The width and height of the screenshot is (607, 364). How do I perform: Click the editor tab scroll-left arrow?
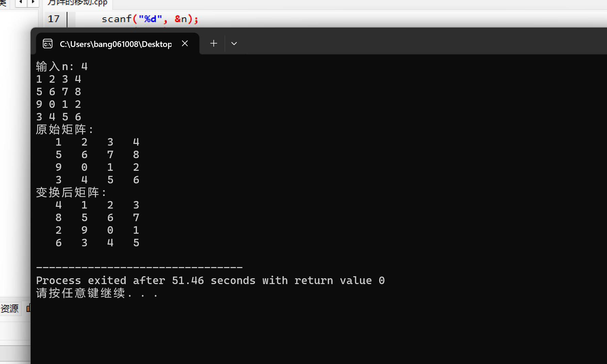click(x=21, y=3)
